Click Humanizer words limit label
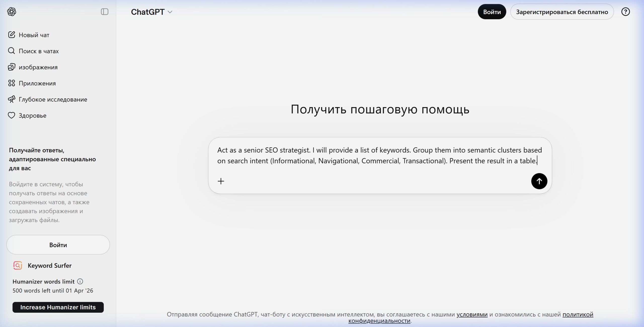Viewport: 644px width, 327px height. [44, 281]
